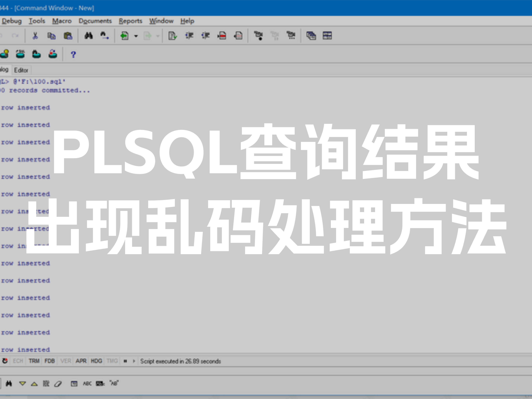Click the greyed playback macro camera icon

point(275,36)
